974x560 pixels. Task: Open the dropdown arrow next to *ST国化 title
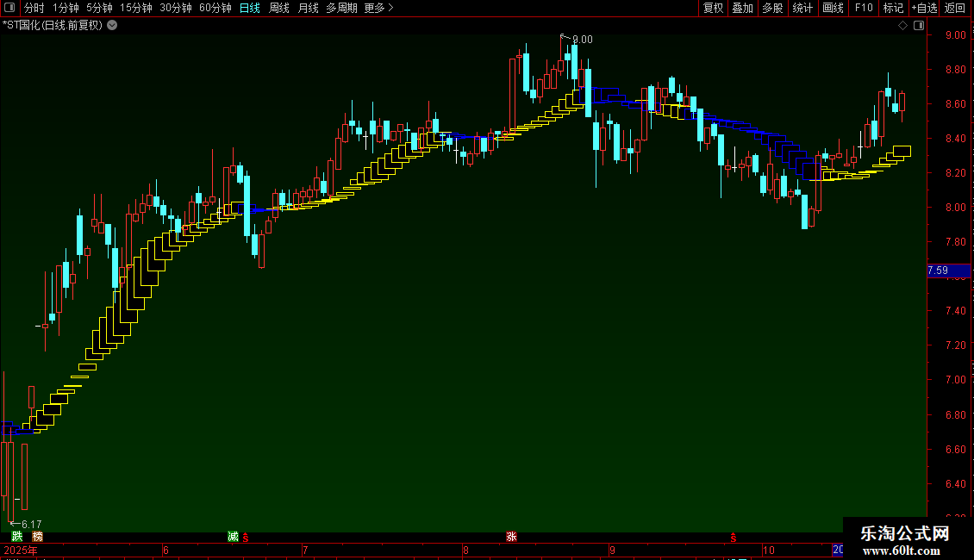112,26
